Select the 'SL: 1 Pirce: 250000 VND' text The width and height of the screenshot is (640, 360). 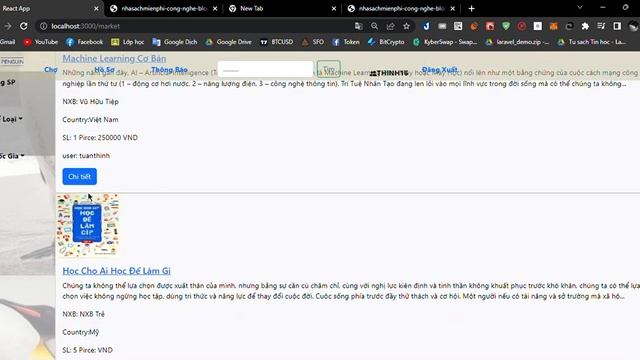click(x=100, y=138)
